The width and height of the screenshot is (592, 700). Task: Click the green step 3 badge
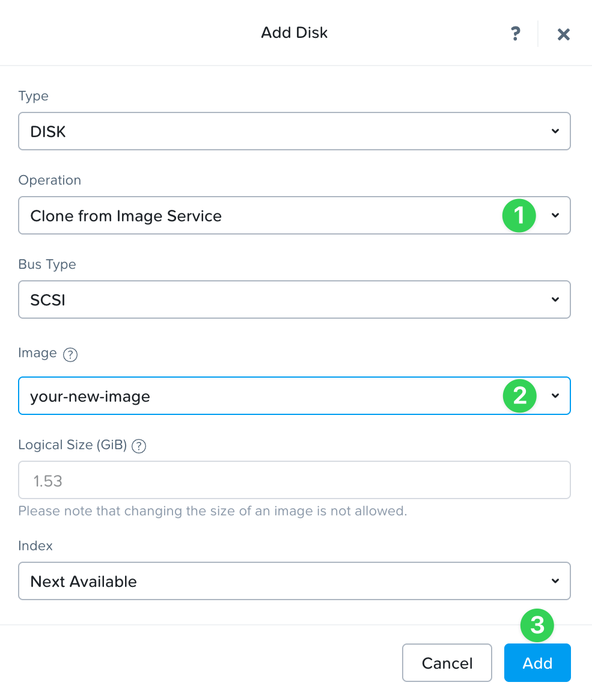pyautogui.click(x=537, y=625)
